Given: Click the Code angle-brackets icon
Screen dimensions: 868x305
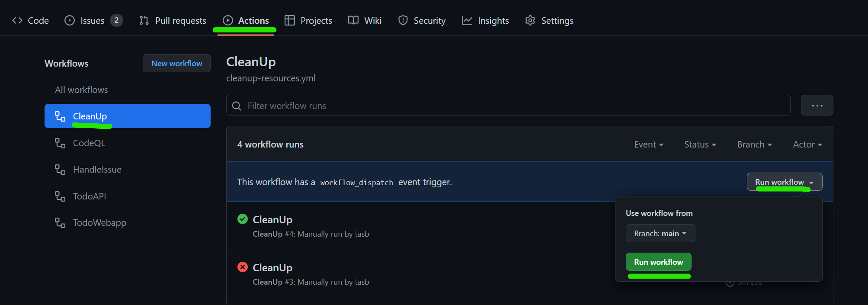Looking at the screenshot, I should (x=17, y=20).
